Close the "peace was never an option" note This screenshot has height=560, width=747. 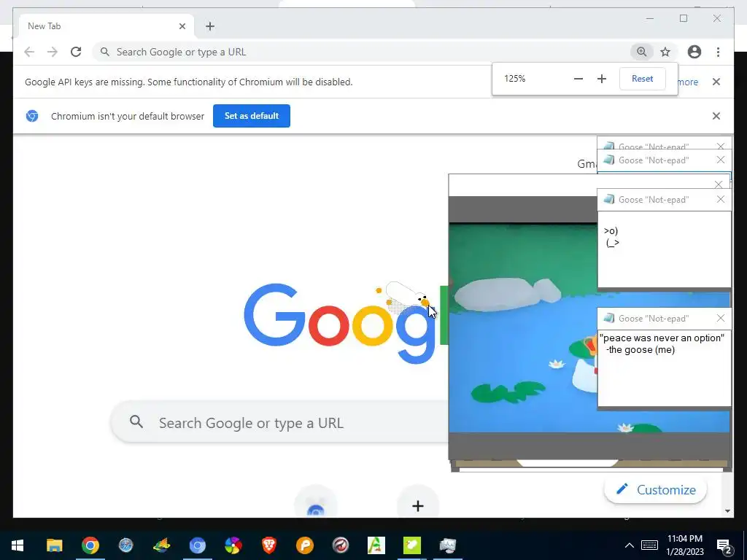click(721, 318)
